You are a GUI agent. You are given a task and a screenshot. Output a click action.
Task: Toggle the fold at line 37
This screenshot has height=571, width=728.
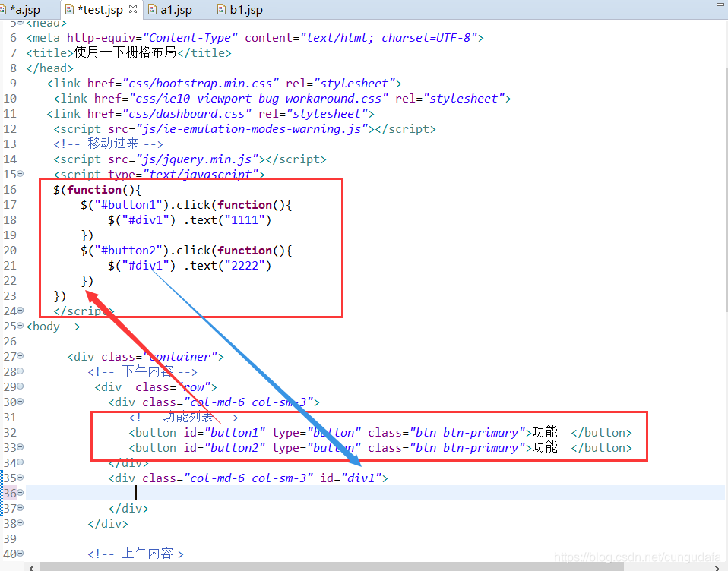click(x=20, y=508)
